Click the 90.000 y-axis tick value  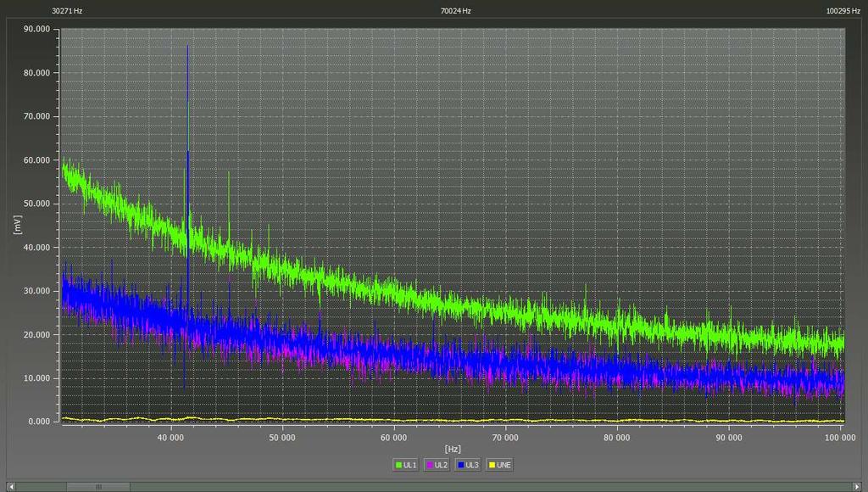pyautogui.click(x=36, y=29)
